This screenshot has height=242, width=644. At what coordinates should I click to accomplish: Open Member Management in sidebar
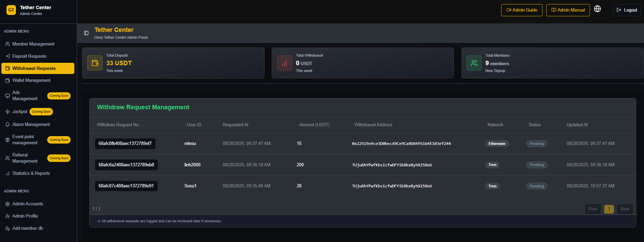point(33,44)
